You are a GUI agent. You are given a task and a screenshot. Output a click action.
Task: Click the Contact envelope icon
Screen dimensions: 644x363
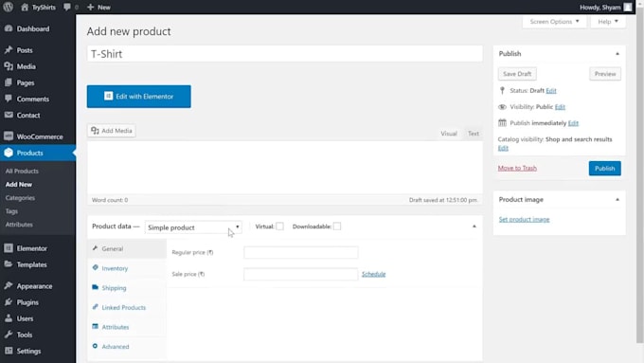pyautogui.click(x=9, y=115)
